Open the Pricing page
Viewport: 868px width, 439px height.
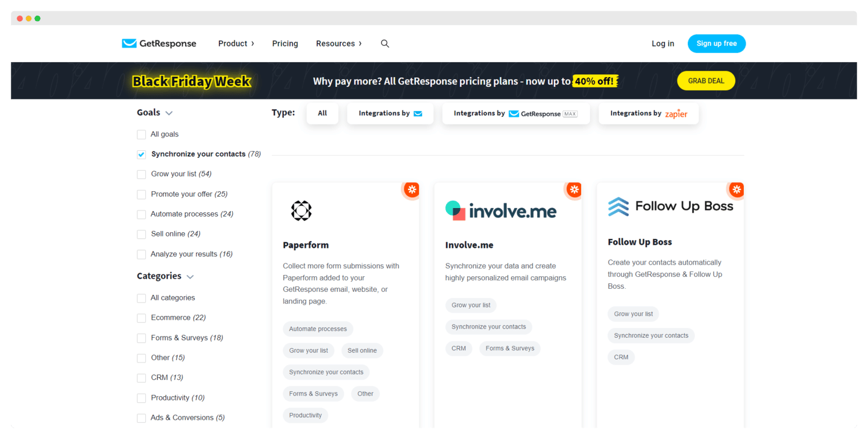pos(285,43)
